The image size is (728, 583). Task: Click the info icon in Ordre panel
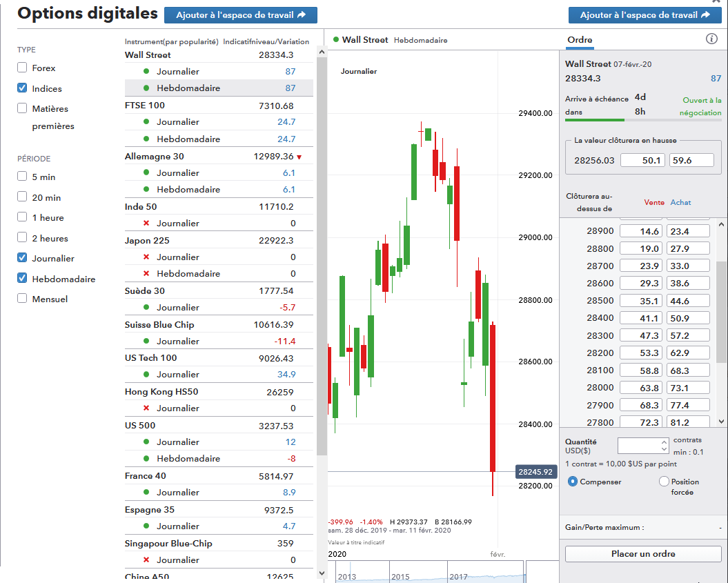pyautogui.click(x=711, y=39)
